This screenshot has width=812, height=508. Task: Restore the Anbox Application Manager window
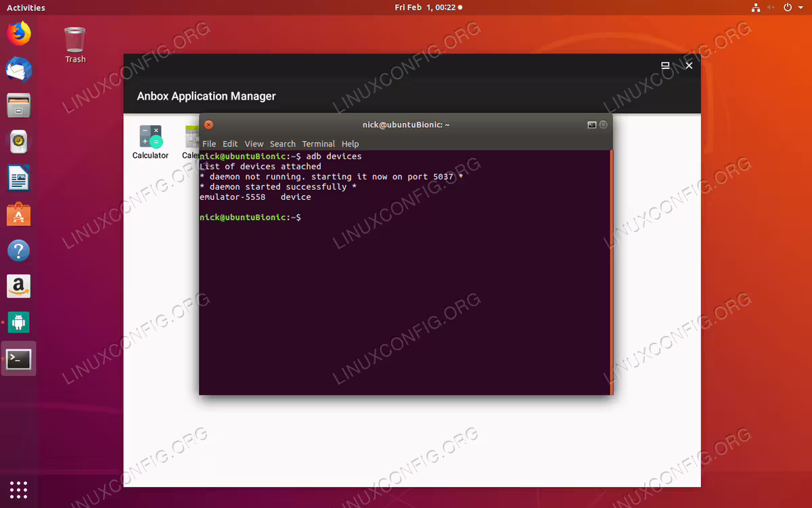[665, 66]
